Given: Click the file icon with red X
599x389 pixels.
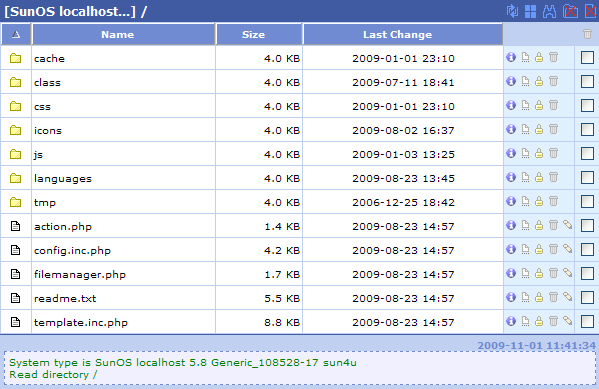Looking at the screenshot, I should pyautogui.click(x=591, y=11).
